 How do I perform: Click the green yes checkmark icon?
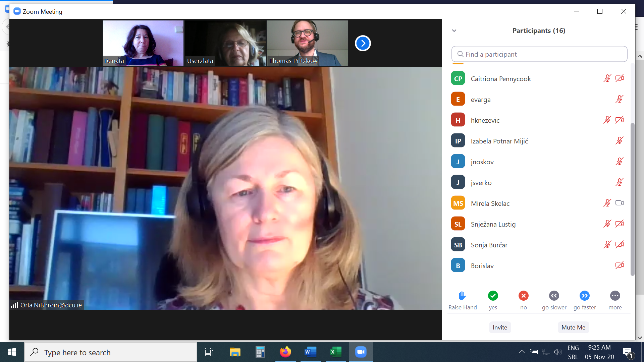[493, 296]
